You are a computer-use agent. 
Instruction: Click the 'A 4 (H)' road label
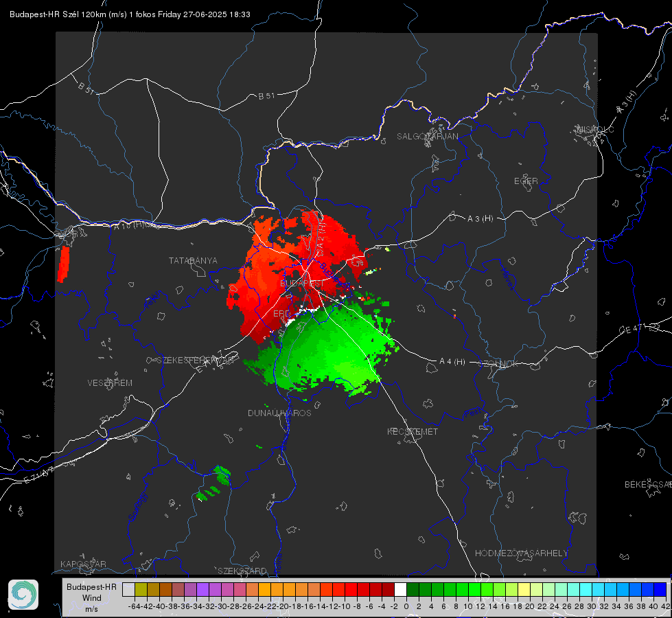(x=452, y=362)
